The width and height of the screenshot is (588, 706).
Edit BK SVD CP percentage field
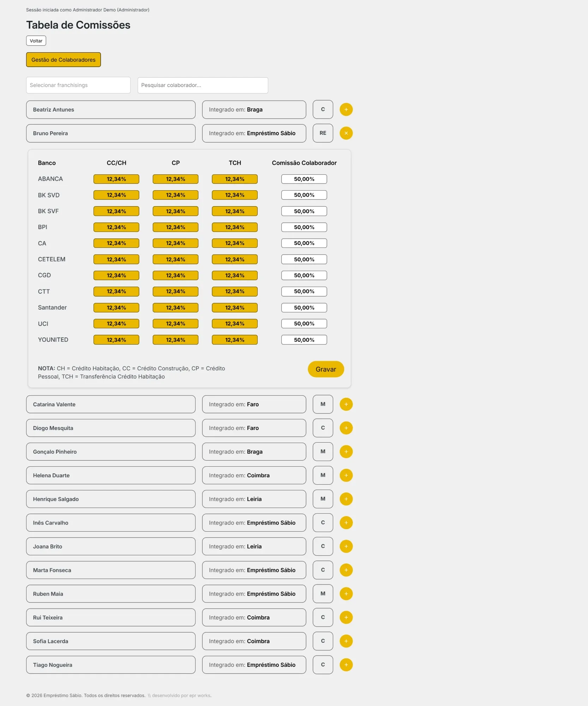tap(175, 195)
